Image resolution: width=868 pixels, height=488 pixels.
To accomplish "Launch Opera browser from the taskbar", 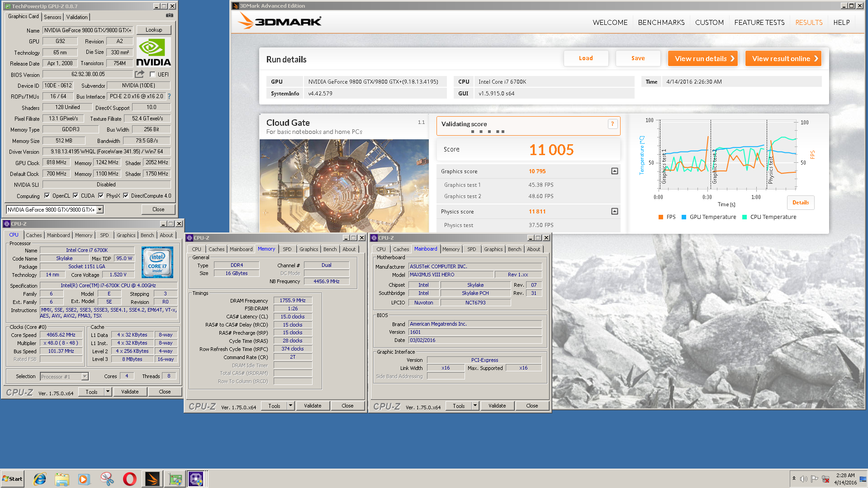I will point(129,479).
